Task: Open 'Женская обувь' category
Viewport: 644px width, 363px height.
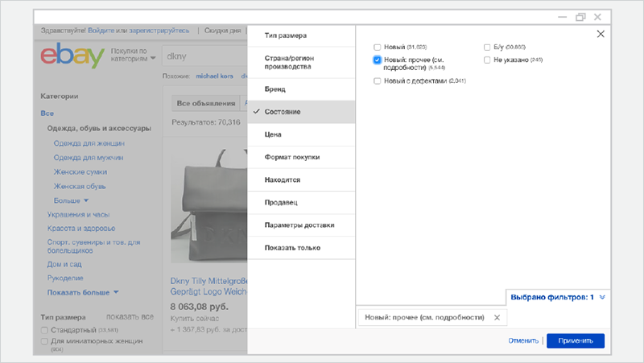Action: pyautogui.click(x=80, y=187)
